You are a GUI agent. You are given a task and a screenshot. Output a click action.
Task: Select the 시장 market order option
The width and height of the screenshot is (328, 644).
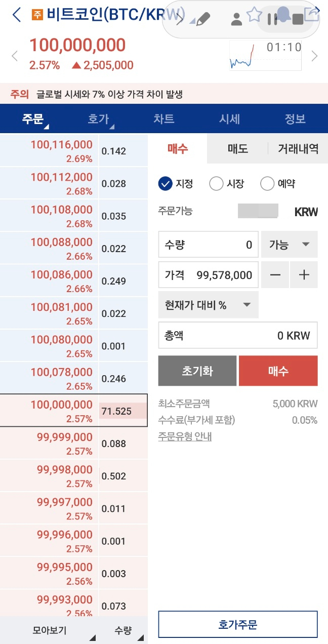(x=216, y=183)
